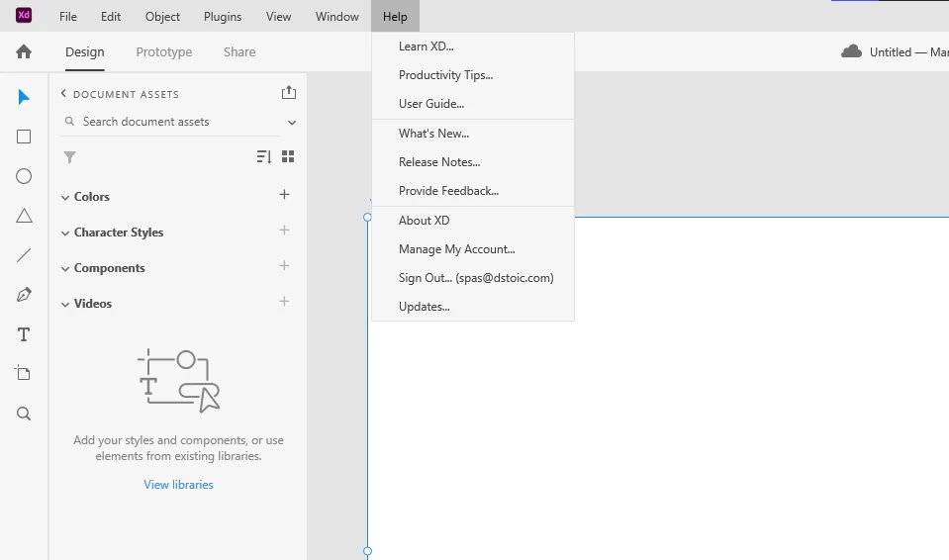This screenshot has width=949, height=560.
Task: Collapse the Colors section
Action: click(x=65, y=197)
